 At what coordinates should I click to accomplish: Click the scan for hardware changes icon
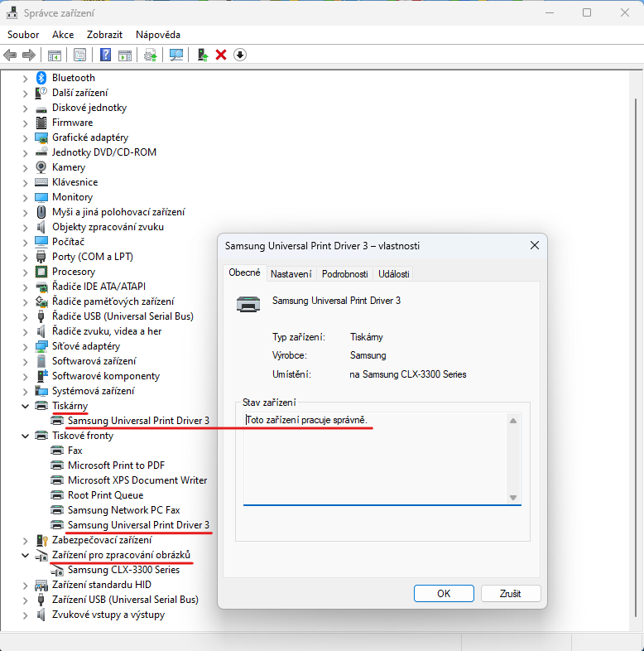pyautogui.click(x=176, y=55)
